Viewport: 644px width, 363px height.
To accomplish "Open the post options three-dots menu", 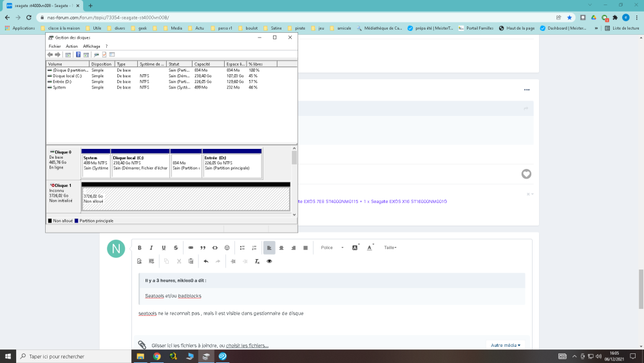I will click(x=527, y=90).
